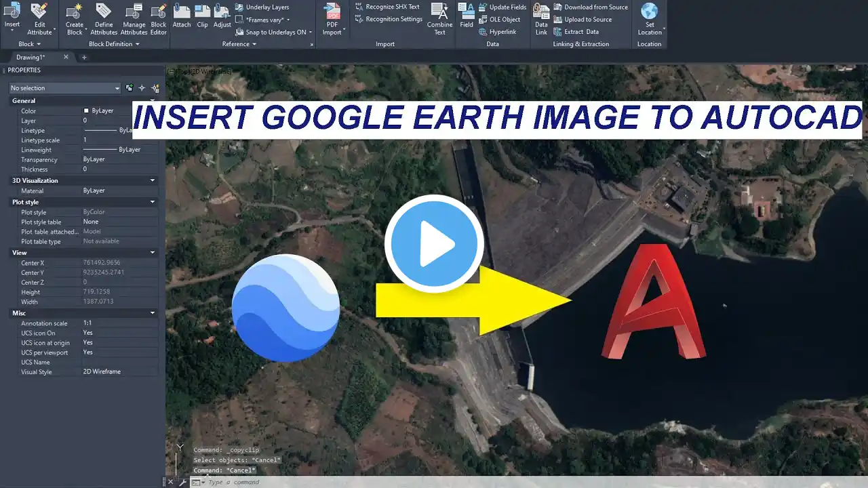Open the No selection dropdown
The width and height of the screenshot is (868, 488).
tap(64, 88)
